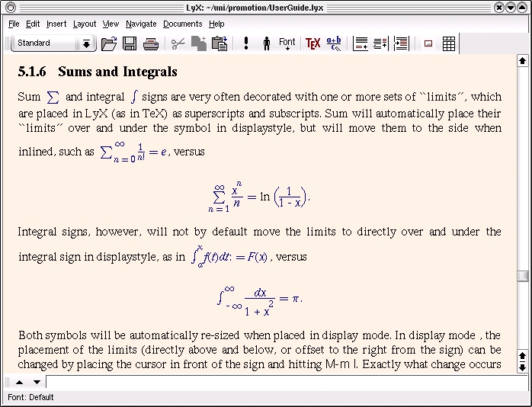Click the "Font: Default" status bar text
The height and width of the screenshot is (407, 532).
point(30,397)
